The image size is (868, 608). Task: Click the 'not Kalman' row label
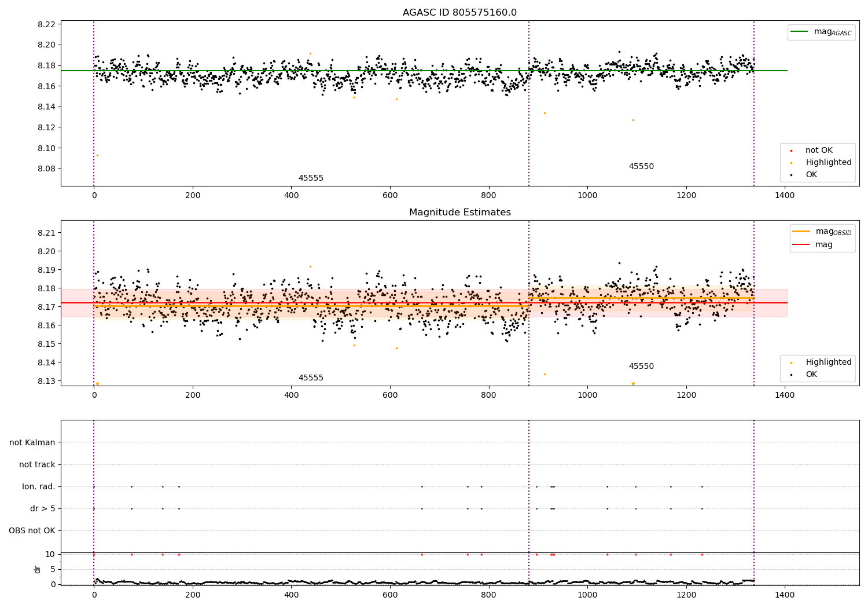click(32, 443)
